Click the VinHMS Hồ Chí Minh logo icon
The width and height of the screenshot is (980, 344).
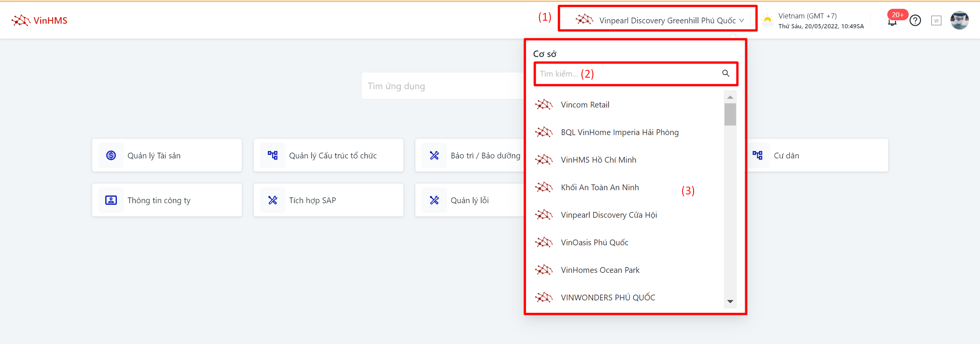pyautogui.click(x=544, y=160)
